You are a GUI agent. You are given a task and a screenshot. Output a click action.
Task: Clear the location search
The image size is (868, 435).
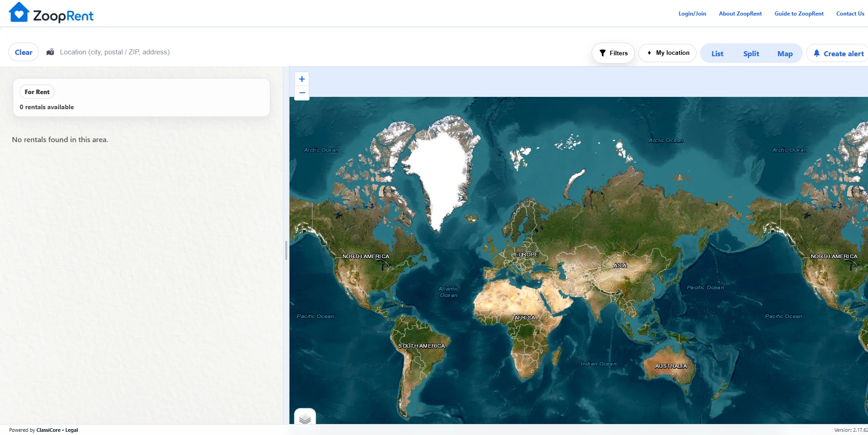click(x=24, y=52)
